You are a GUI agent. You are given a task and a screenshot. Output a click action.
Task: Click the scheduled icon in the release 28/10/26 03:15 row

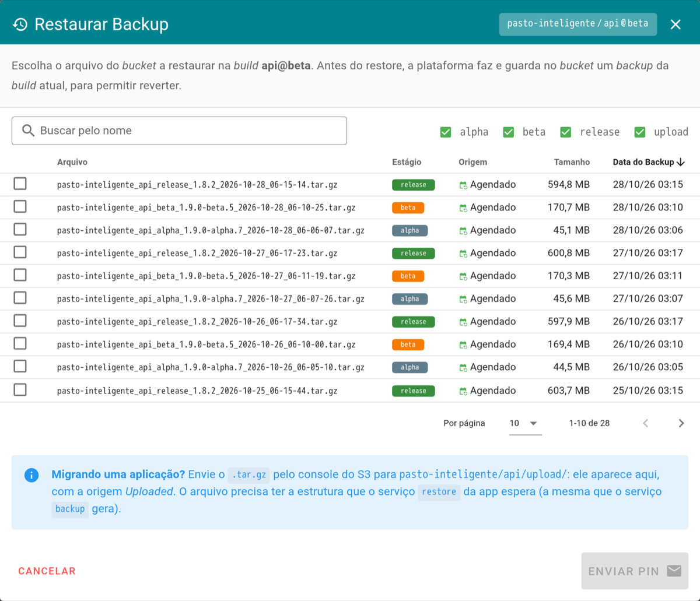click(463, 185)
